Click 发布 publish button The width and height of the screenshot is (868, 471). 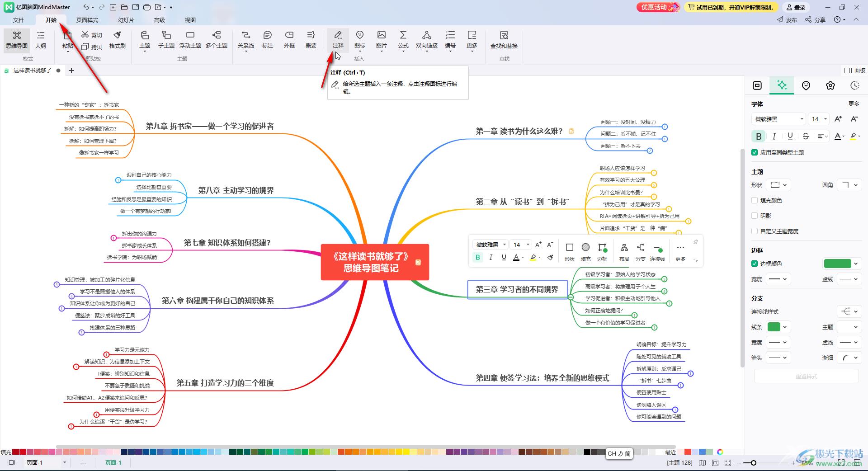click(x=787, y=20)
